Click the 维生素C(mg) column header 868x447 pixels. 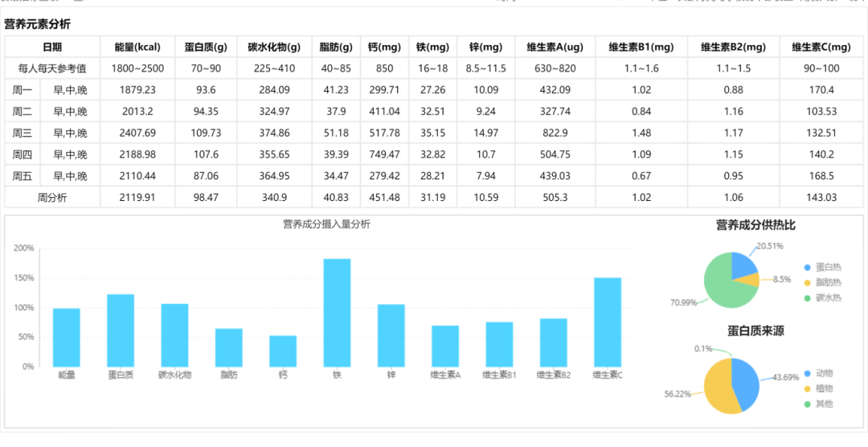click(x=821, y=47)
